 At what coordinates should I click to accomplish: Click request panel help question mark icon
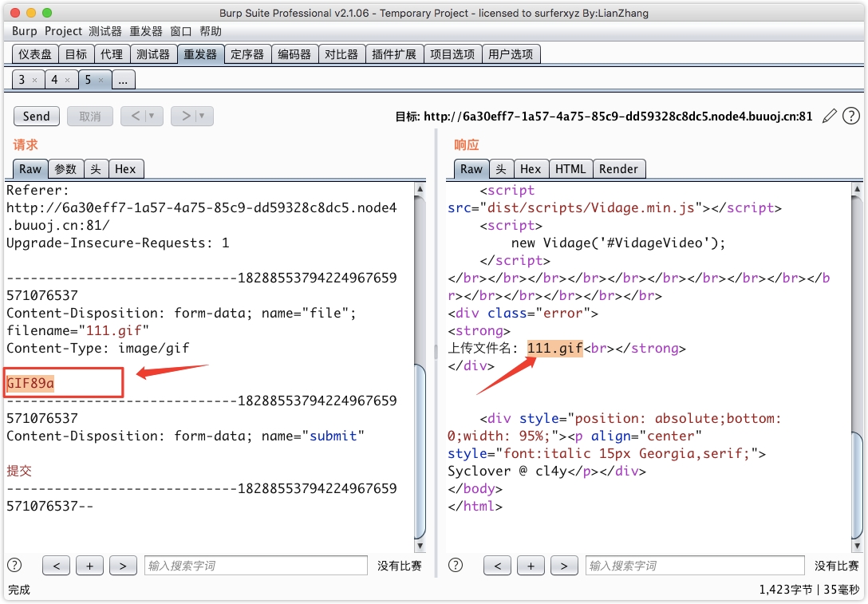click(14, 566)
